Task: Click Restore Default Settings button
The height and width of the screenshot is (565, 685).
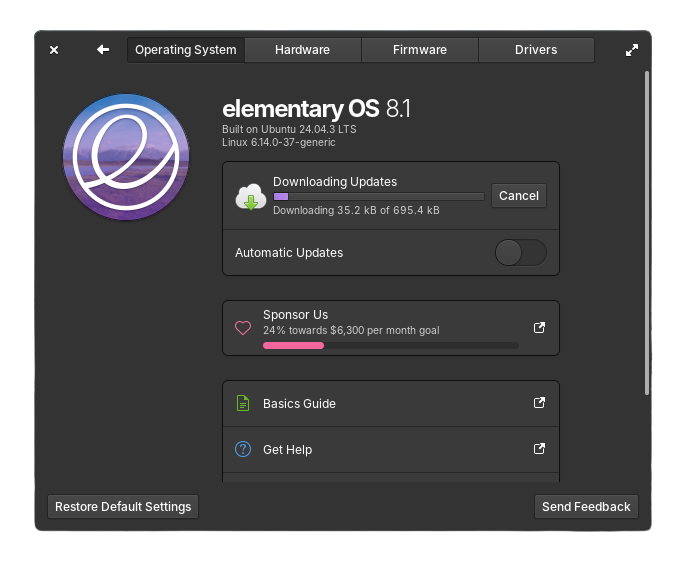Action: (123, 506)
